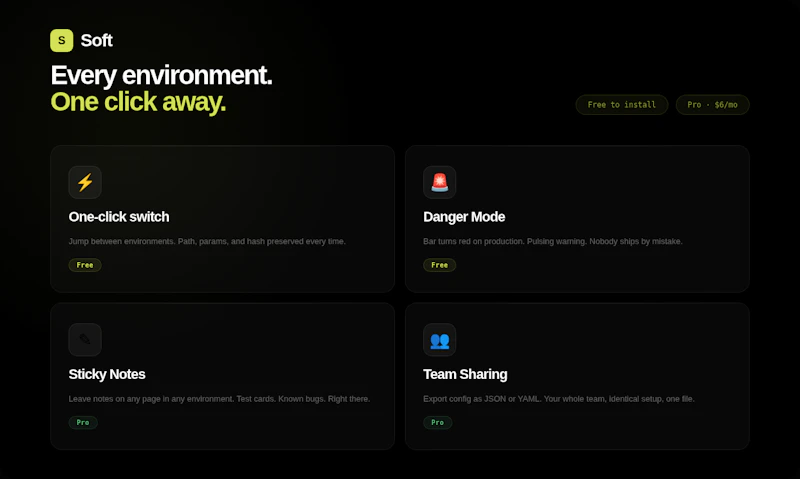The width and height of the screenshot is (800, 479).
Task: Open the Sticky Notes card title
Action: [107, 374]
